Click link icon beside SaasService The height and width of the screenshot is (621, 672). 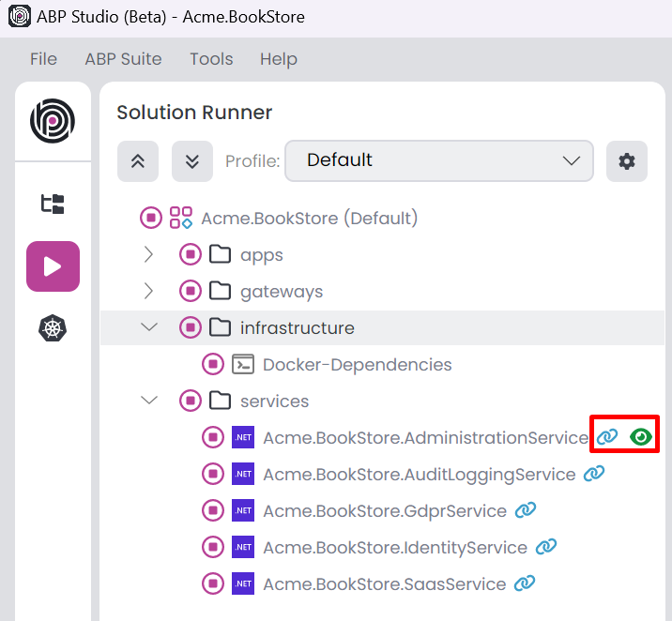click(525, 583)
